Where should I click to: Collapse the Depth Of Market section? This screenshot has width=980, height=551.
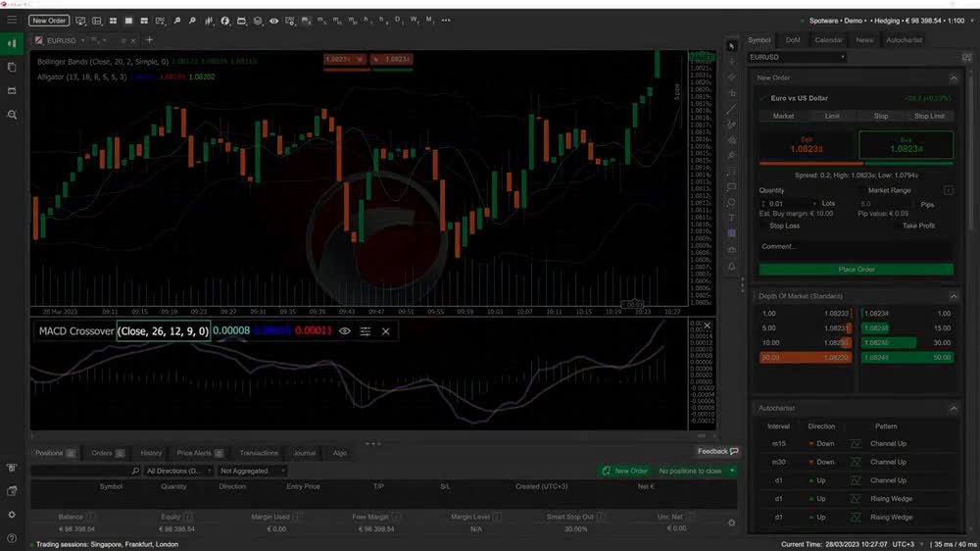coord(954,296)
